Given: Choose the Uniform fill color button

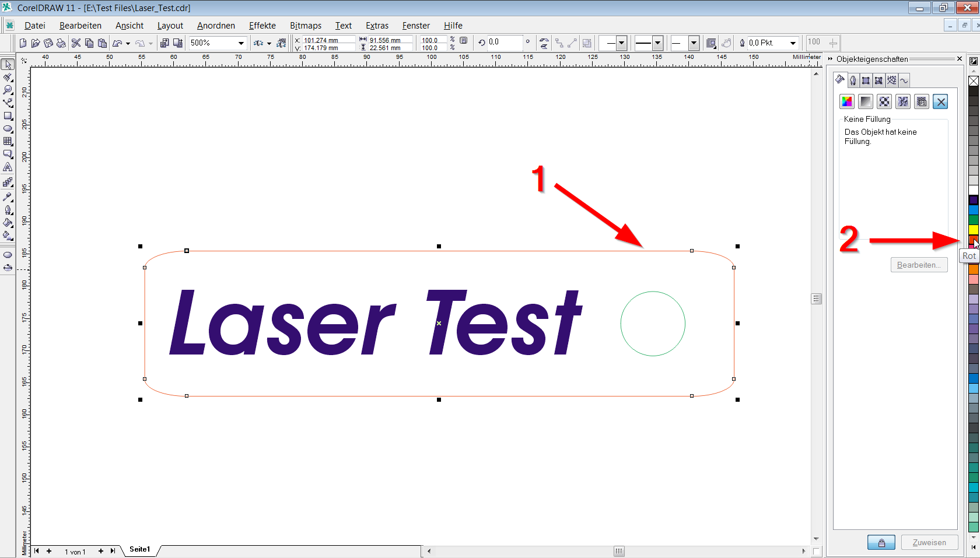Looking at the screenshot, I should click(x=847, y=102).
